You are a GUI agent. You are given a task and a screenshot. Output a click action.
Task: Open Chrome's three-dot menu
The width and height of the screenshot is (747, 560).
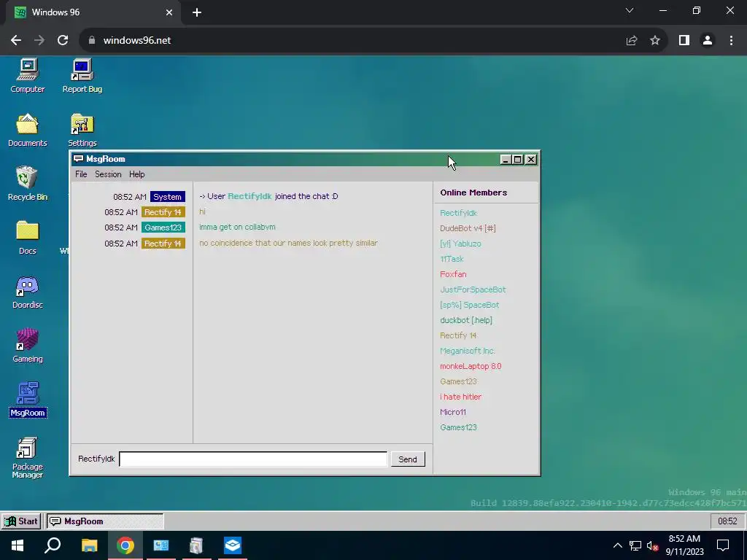click(731, 41)
